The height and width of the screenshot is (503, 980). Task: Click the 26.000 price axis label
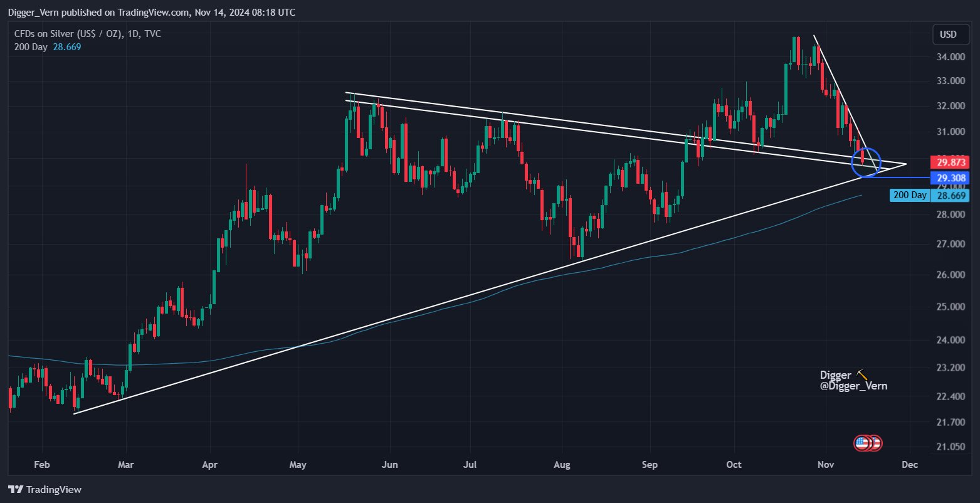tap(951, 275)
